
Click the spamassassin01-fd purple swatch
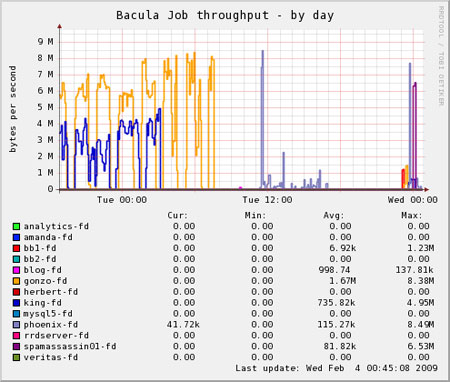[x=16, y=347]
